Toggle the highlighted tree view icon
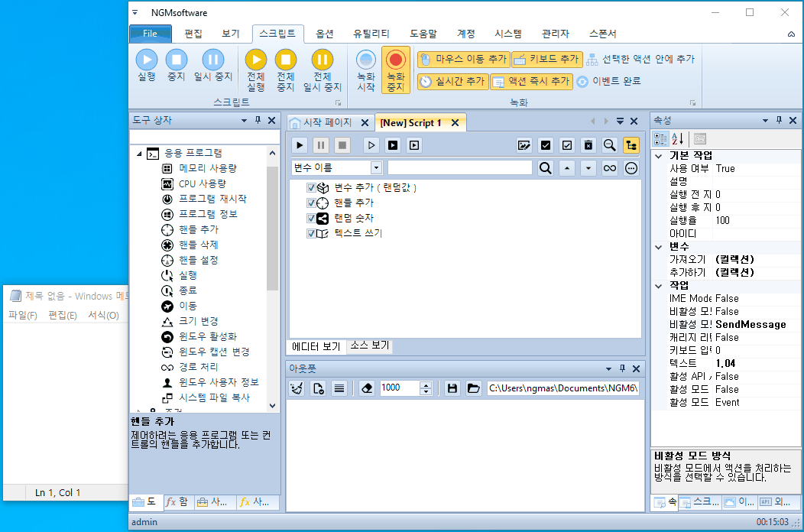This screenshot has width=804, height=532. (631, 146)
